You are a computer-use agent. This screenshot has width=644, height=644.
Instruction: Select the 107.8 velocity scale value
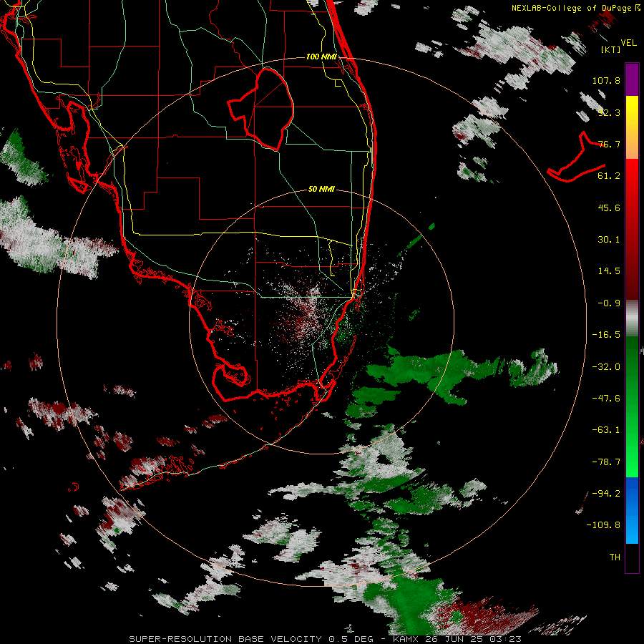click(x=606, y=80)
